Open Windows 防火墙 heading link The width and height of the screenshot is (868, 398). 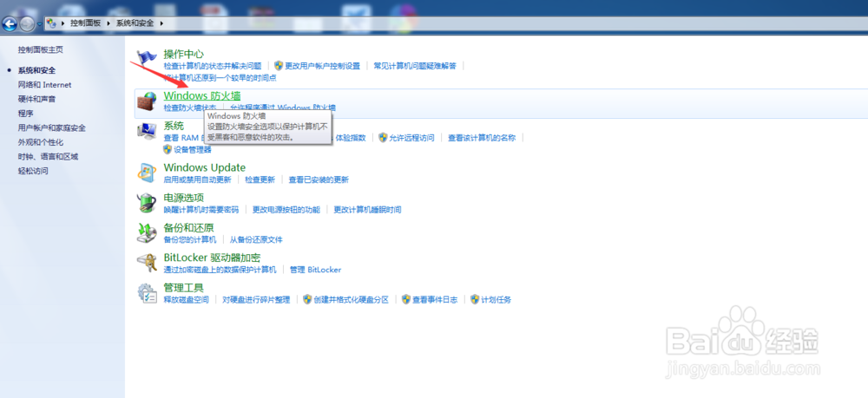pos(202,96)
